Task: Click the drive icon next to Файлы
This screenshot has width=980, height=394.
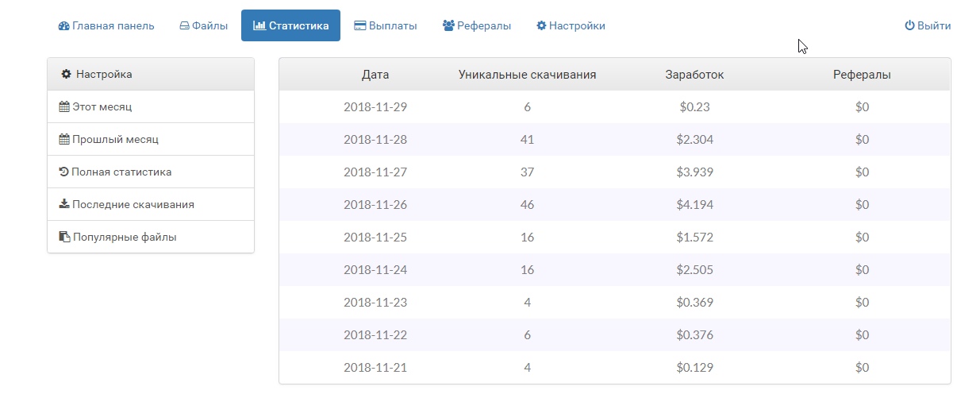Action: pos(184,26)
